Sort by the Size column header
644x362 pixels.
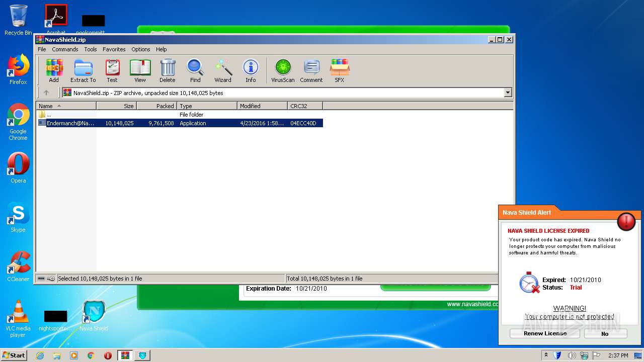click(x=117, y=106)
